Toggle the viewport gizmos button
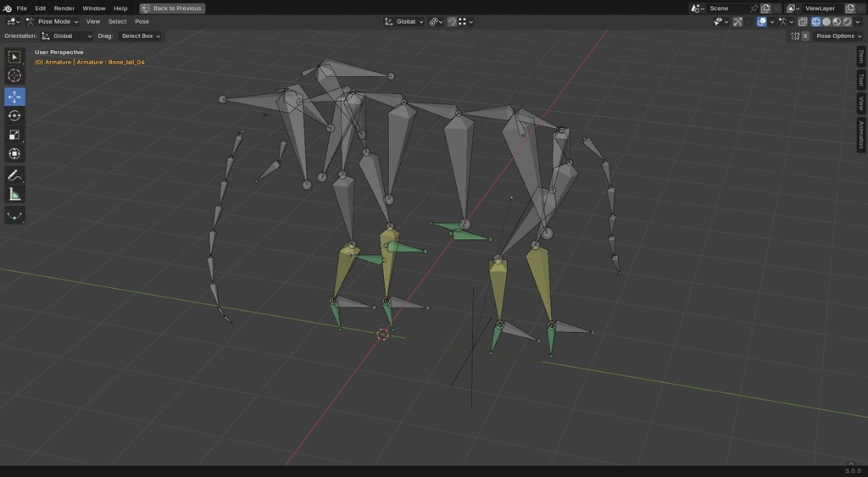The image size is (868, 477). point(737,21)
